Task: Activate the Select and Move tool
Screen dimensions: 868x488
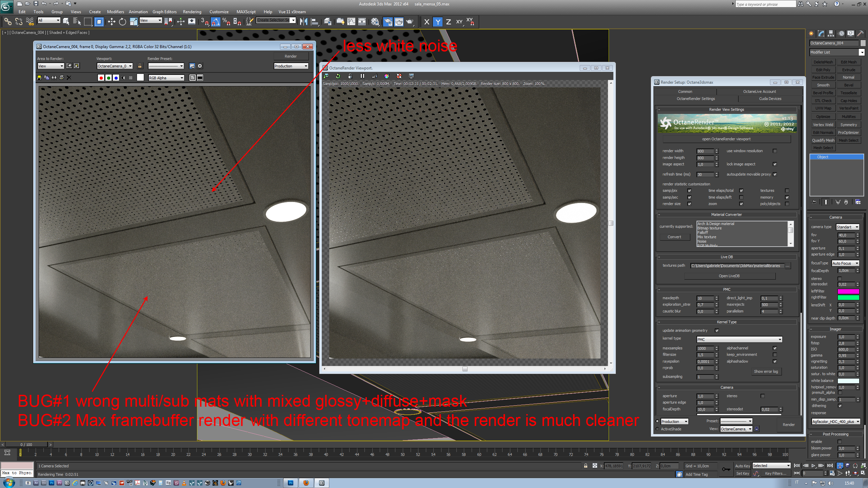Action: pos(112,22)
